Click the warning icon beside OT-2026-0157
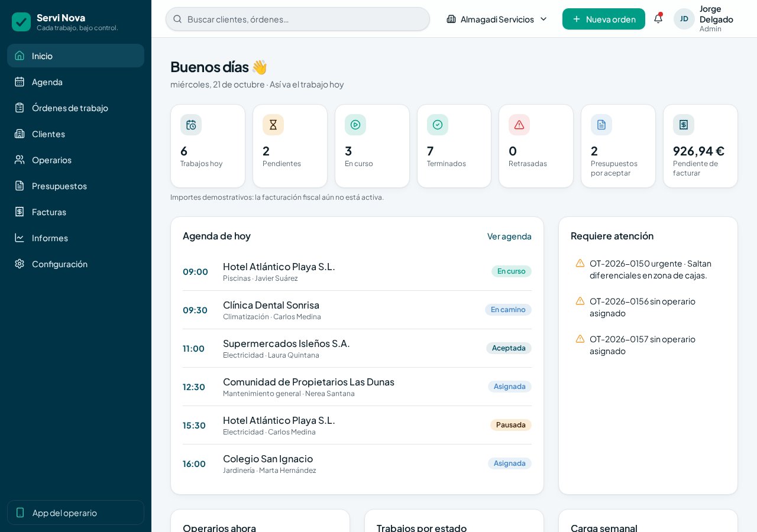Screen dimensions: 757x532 pos(580,339)
